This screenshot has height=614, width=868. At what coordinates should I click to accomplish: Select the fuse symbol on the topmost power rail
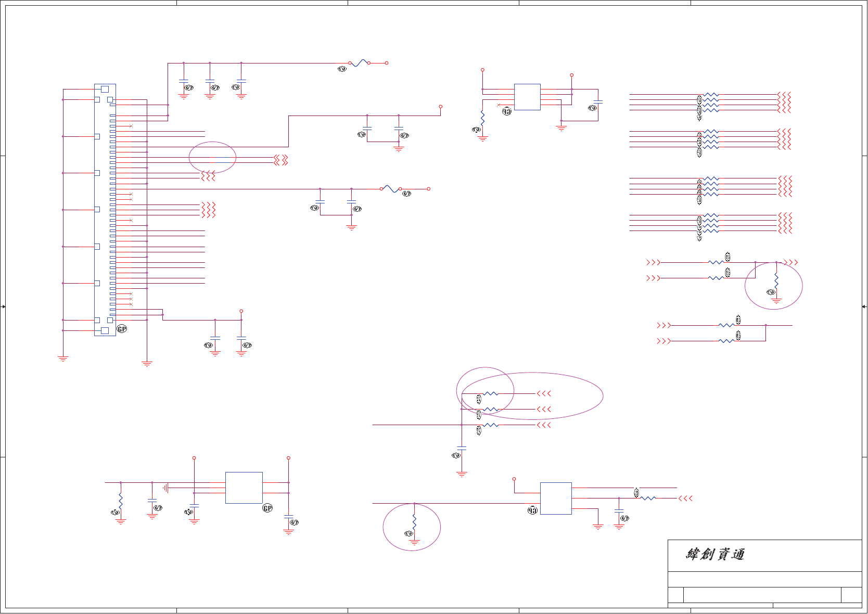(x=359, y=63)
